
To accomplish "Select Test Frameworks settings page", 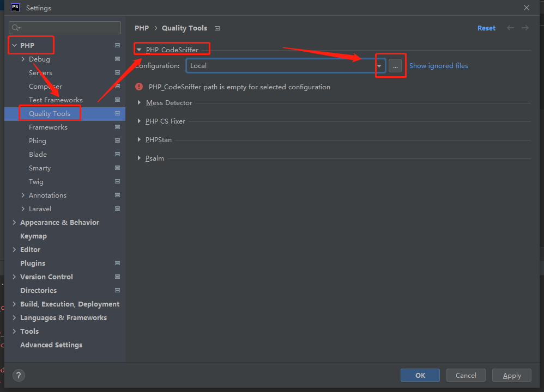I will pyautogui.click(x=56, y=100).
